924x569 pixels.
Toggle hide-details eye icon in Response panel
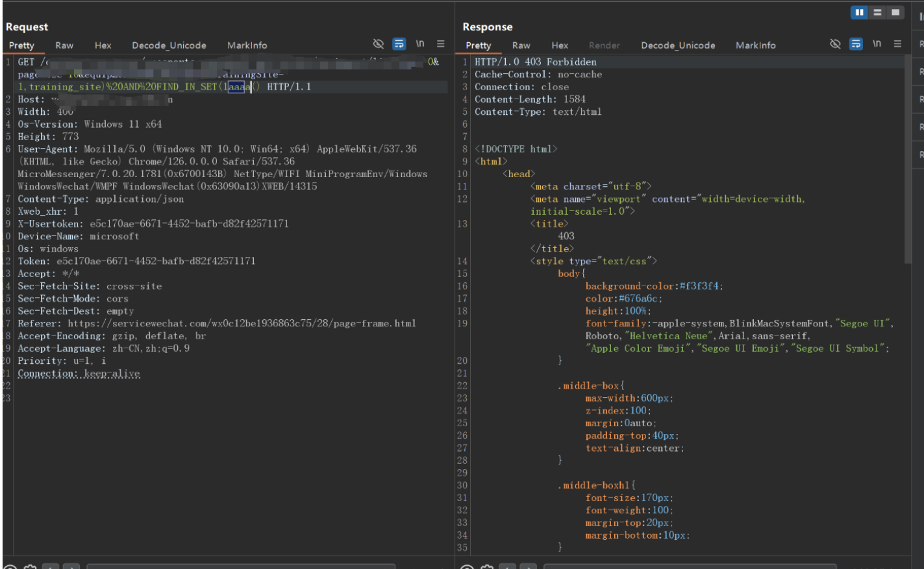pos(836,43)
